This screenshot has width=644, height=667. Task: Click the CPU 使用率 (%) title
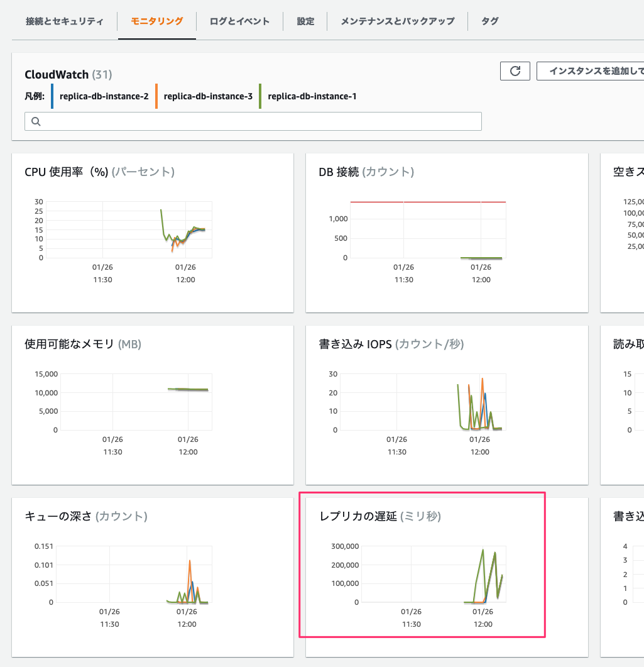point(99,172)
